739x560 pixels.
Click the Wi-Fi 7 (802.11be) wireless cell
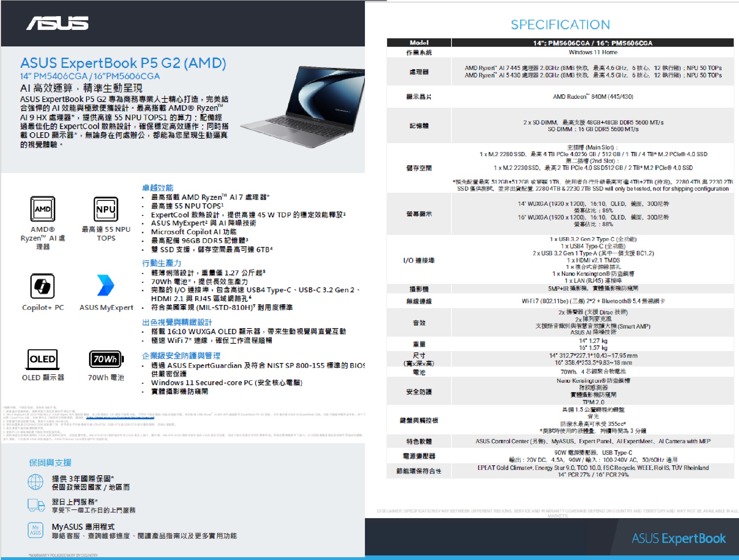[x=593, y=301]
